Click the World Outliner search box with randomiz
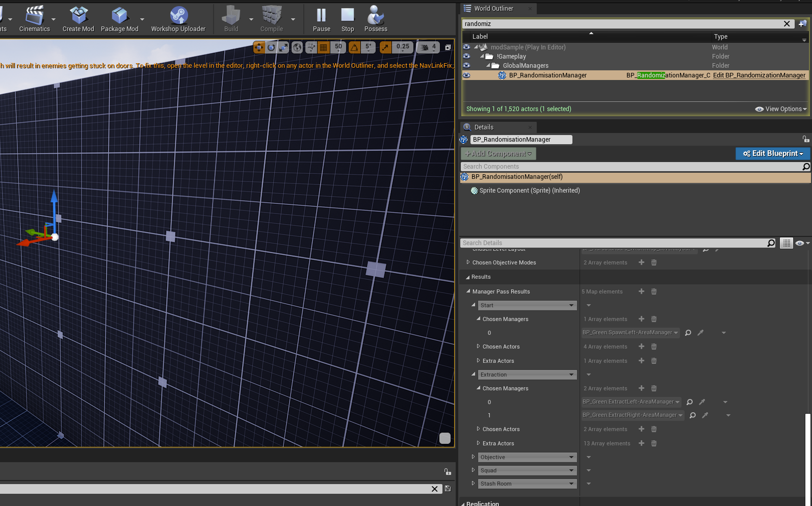The image size is (812, 506). point(622,24)
